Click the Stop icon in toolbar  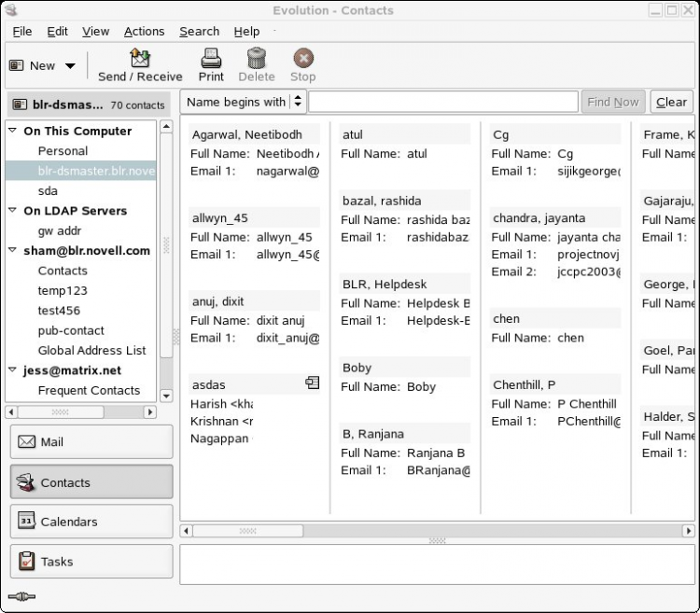pyautogui.click(x=303, y=58)
